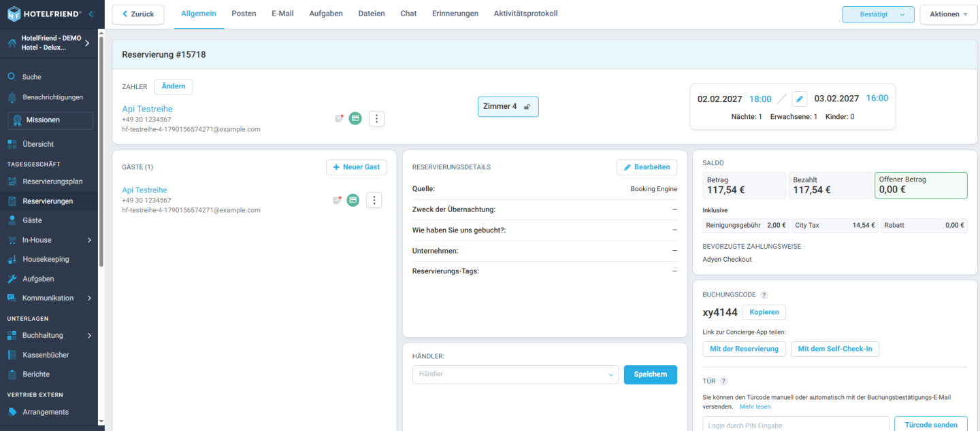The width and height of the screenshot is (980, 431).
Task: Open the Chat tab
Action: coord(408,14)
